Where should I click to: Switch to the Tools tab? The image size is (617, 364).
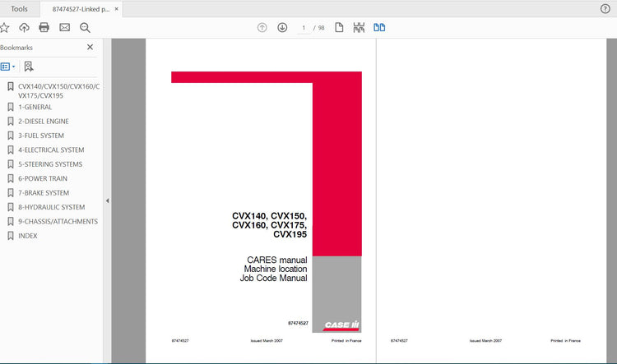[x=19, y=9]
